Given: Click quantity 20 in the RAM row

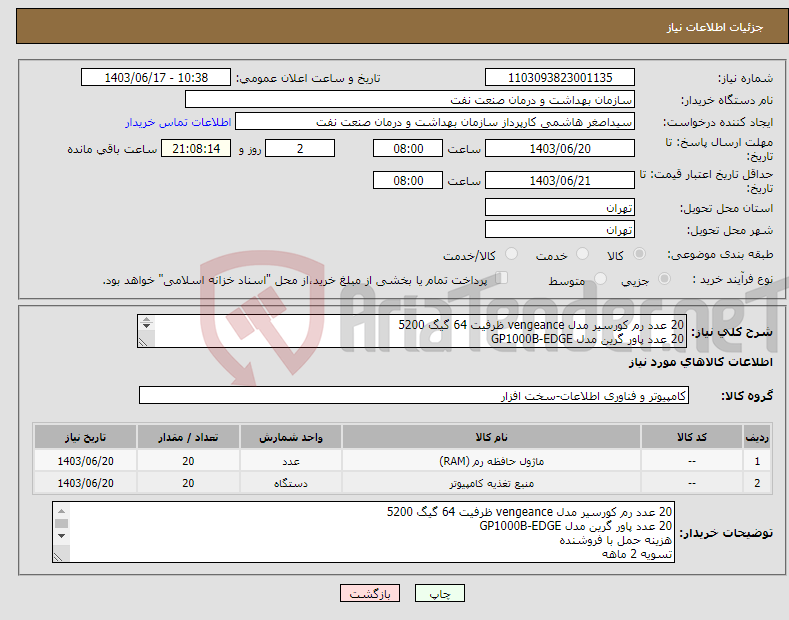Looking at the screenshot, I should click(188, 461).
